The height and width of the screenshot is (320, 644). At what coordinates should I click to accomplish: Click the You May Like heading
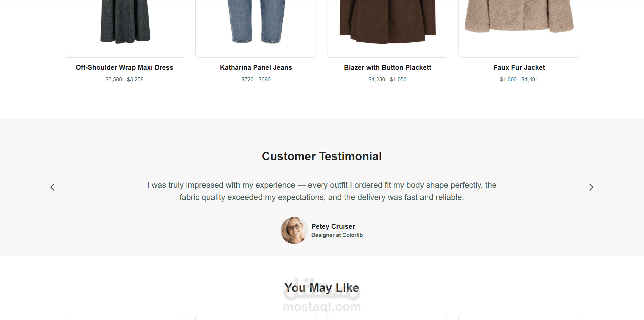coord(322,288)
